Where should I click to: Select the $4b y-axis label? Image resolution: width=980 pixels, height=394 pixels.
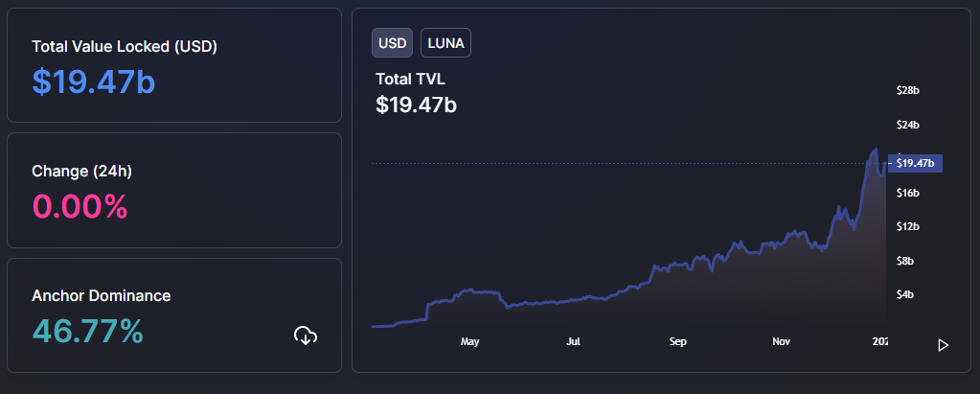pos(905,294)
